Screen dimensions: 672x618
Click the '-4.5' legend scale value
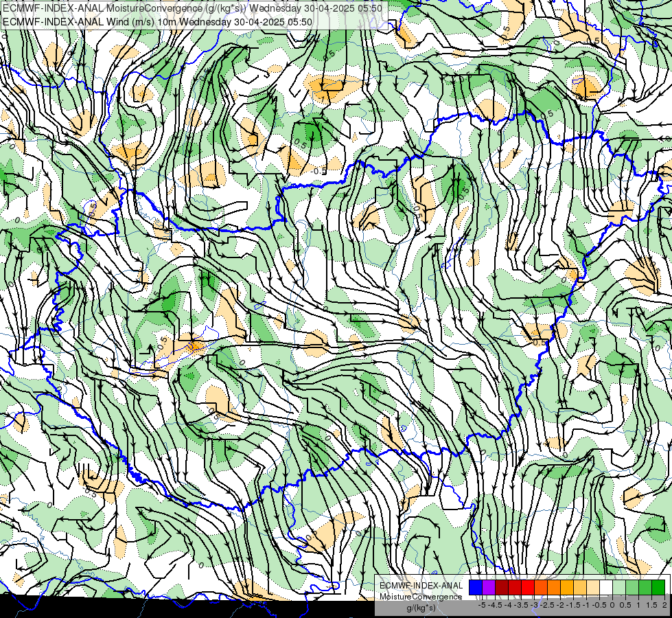[496, 605]
